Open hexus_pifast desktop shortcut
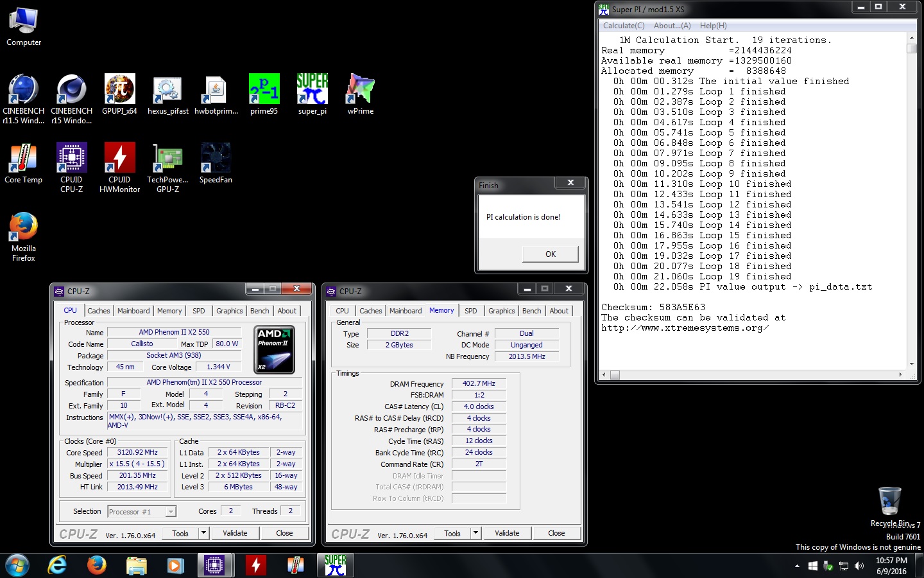This screenshot has width=924, height=578. point(167,94)
